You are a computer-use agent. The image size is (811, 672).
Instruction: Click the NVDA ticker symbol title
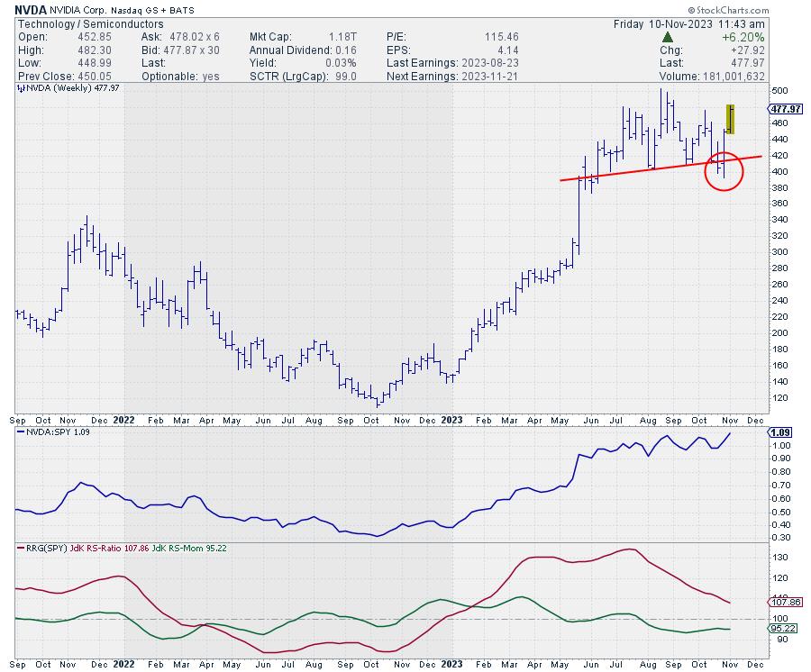[x=32, y=8]
